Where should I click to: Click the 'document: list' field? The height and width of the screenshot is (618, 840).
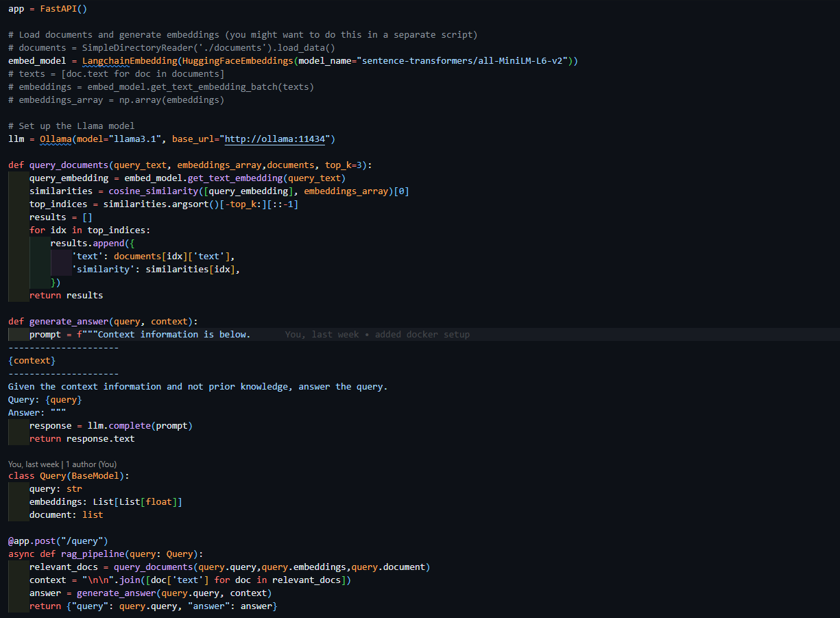point(66,515)
